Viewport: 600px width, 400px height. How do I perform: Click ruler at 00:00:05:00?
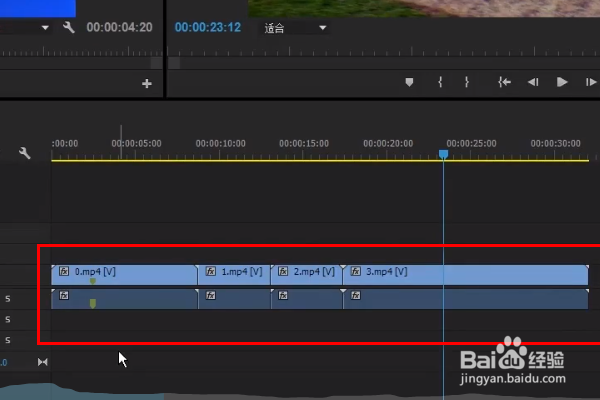[x=136, y=144]
